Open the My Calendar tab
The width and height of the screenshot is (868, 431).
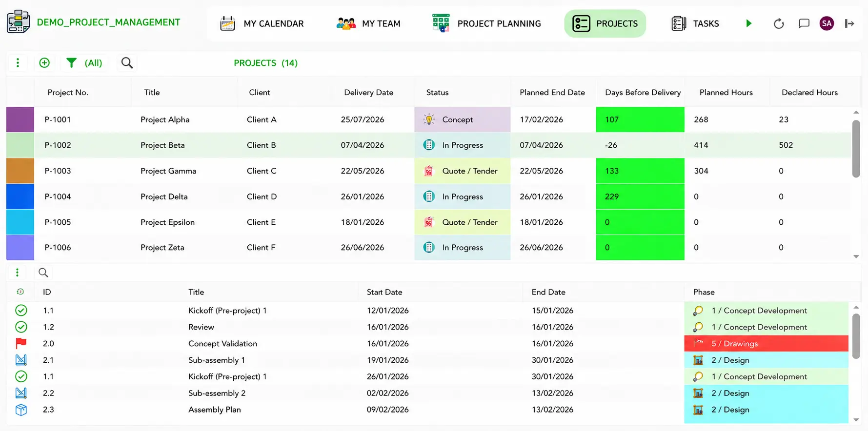(x=262, y=23)
